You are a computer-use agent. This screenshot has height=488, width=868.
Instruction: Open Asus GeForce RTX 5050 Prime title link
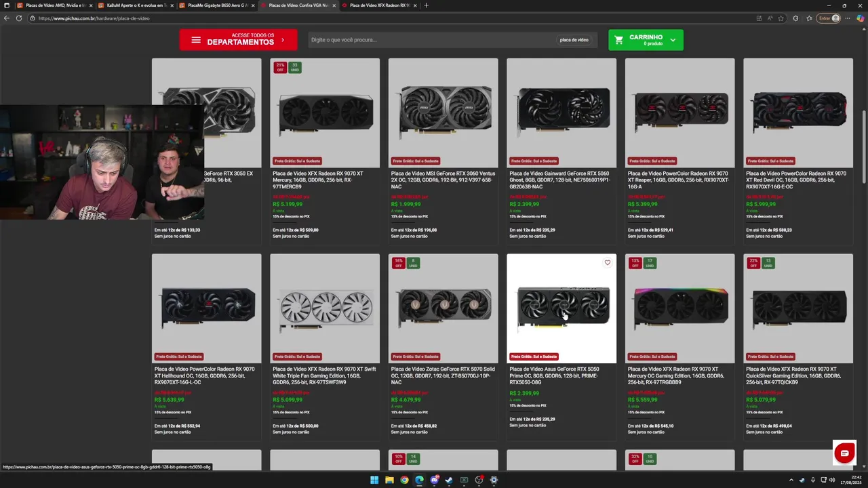[x=554, y=375]
